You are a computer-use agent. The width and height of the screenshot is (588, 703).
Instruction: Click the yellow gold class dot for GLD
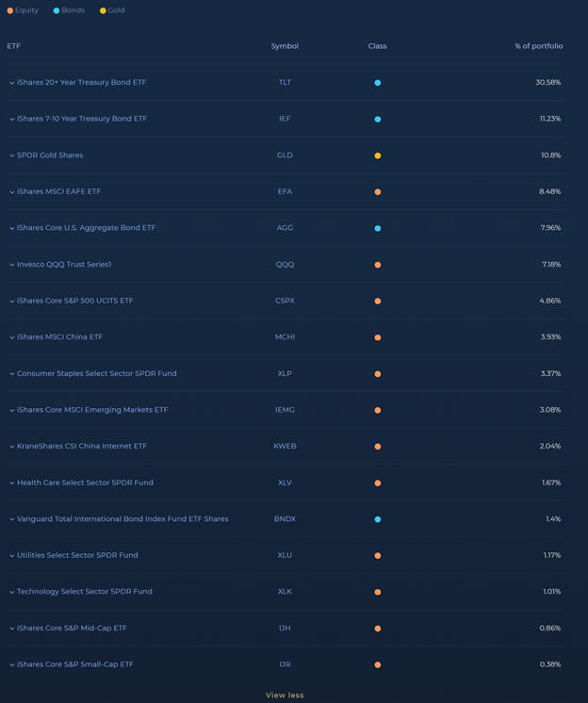tap(378, 155)
